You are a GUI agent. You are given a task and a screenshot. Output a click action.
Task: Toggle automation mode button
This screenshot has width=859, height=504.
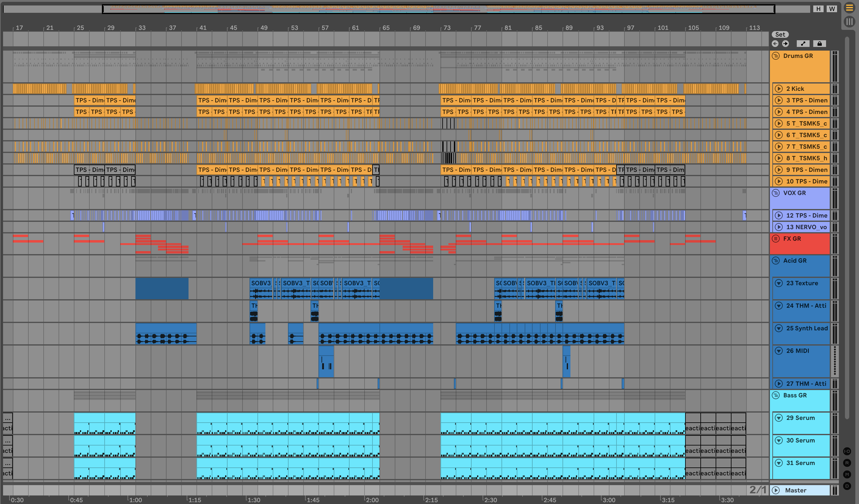(x=803, y=44)
